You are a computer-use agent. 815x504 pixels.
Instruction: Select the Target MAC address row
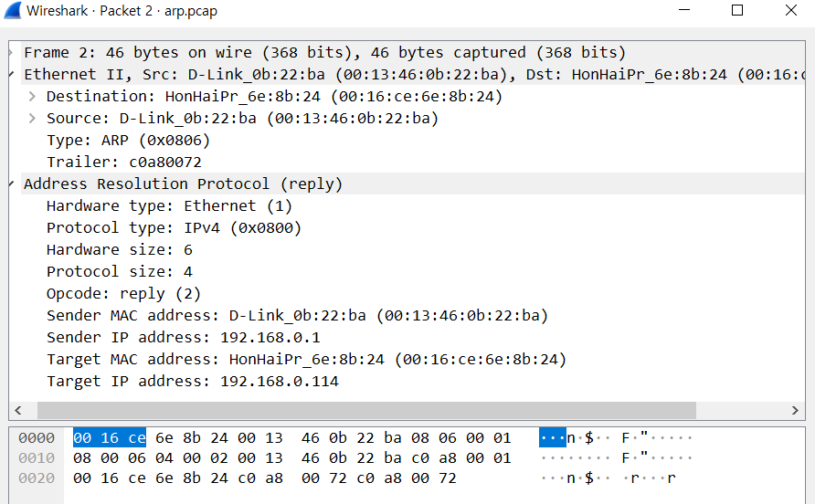[x=307, y=359]
